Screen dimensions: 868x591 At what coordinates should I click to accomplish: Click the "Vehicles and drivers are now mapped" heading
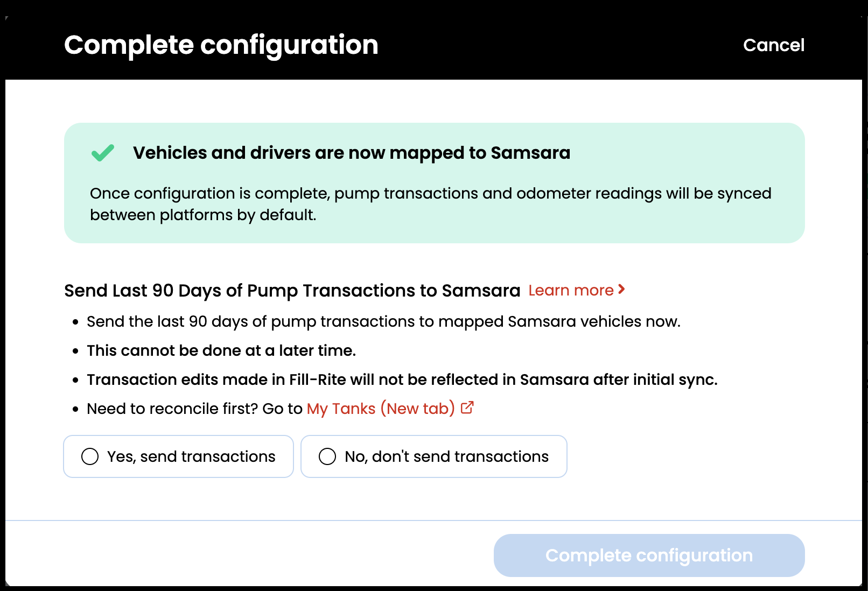click(x=351, y=153)
